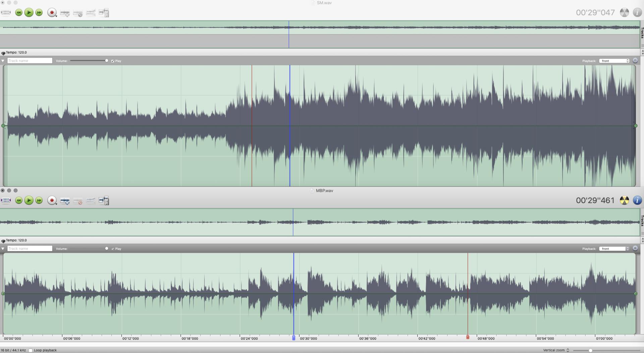Viewport: 644px width, 353px height.
Task: Fast-forward in the MBP.wav window
Action: click(x=39, y=200)
